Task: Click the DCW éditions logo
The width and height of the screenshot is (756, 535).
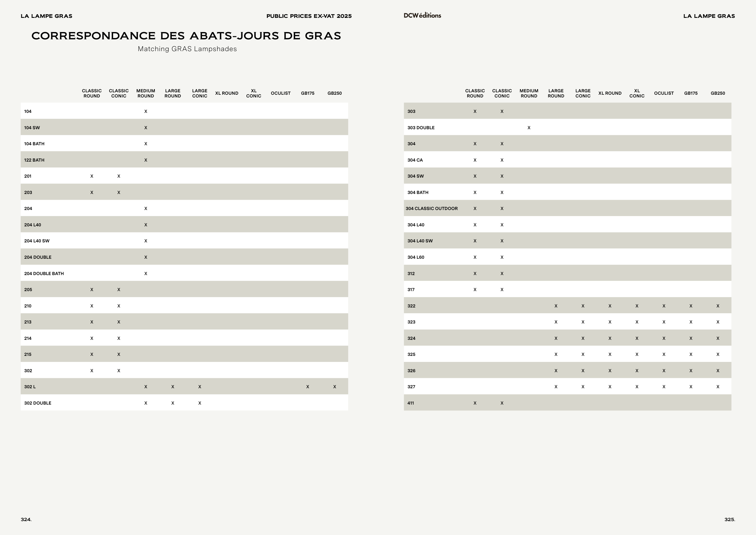Action: 422,15
